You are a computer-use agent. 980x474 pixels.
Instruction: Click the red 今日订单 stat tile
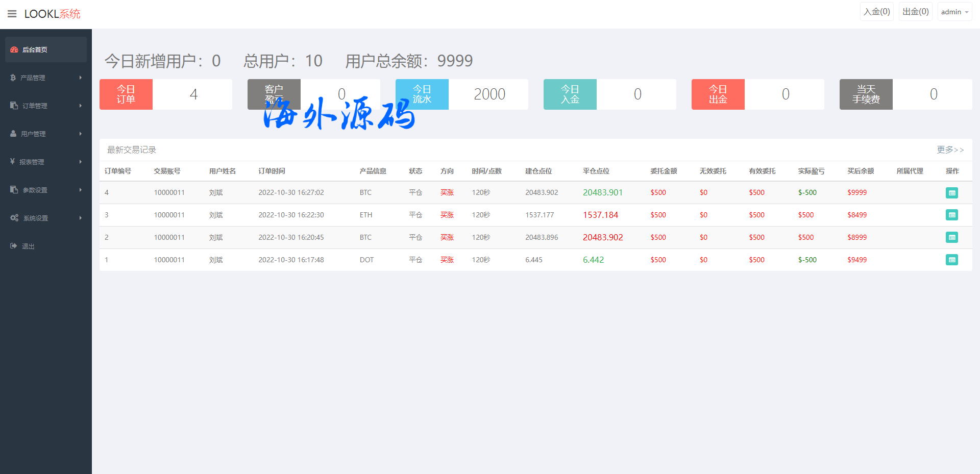click(126, 94)
